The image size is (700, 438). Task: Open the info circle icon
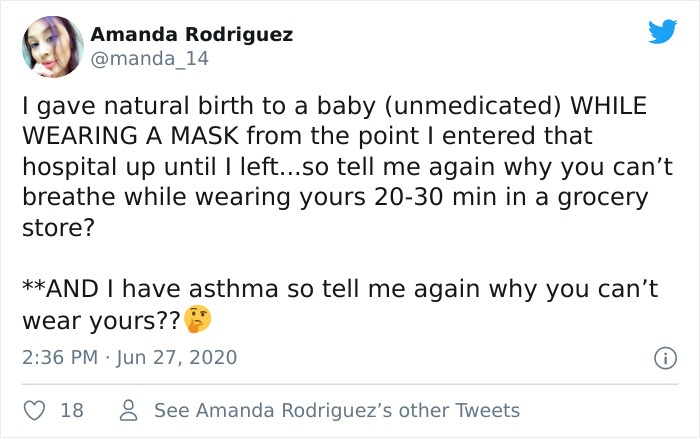coord(662,357)
